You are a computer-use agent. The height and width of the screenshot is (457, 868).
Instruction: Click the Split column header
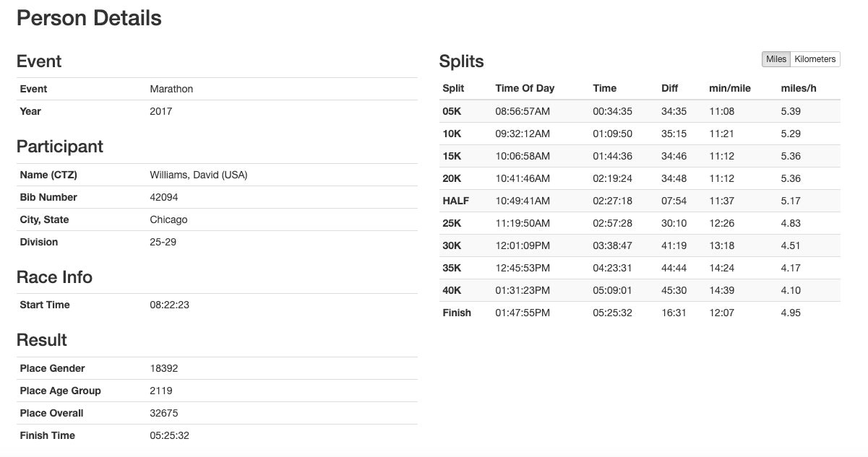pyautogui.click(x=453, y=88)
